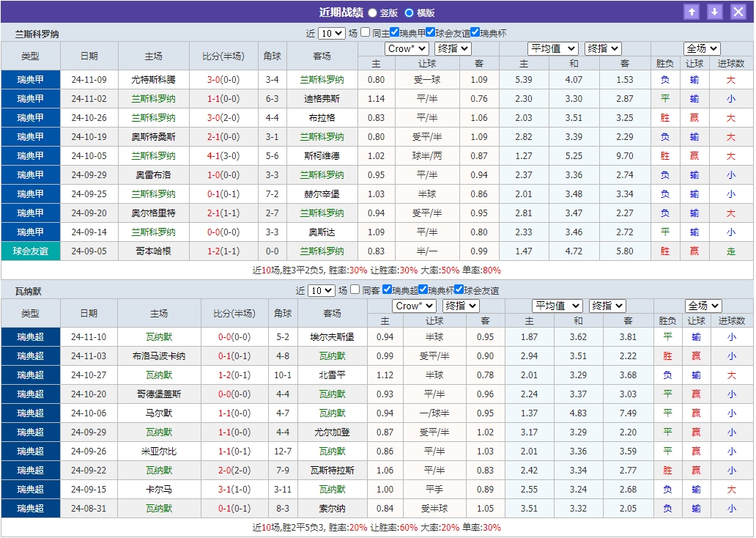Click the up arrow navigation icon

[692, 12]
